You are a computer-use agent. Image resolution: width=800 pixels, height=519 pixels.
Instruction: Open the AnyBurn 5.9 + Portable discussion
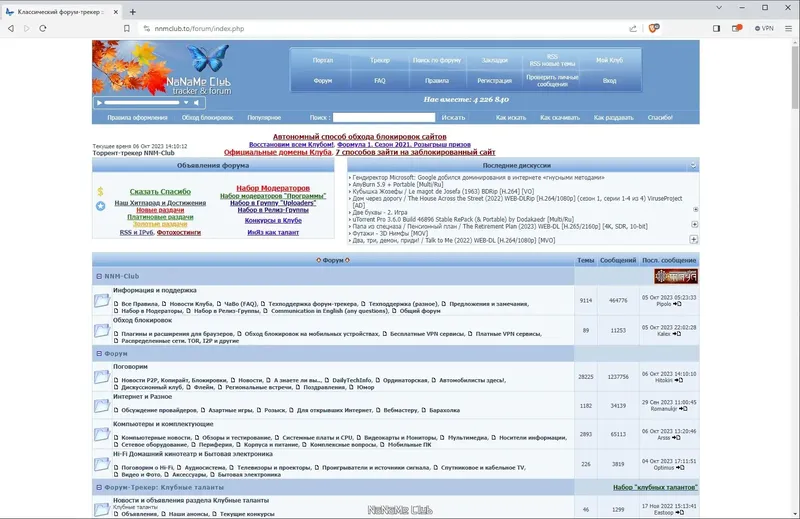[x=398, y=185]
